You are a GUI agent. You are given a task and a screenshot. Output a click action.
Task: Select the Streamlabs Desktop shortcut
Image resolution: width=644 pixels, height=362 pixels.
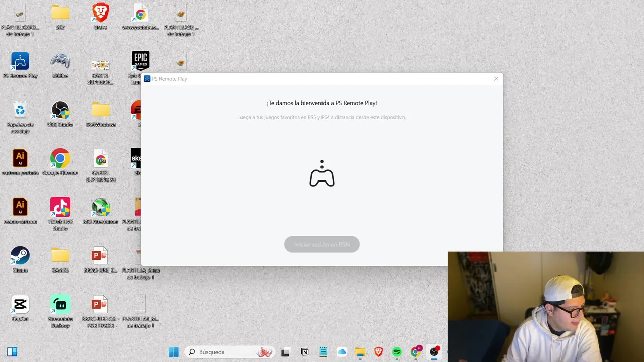point(60,312)
